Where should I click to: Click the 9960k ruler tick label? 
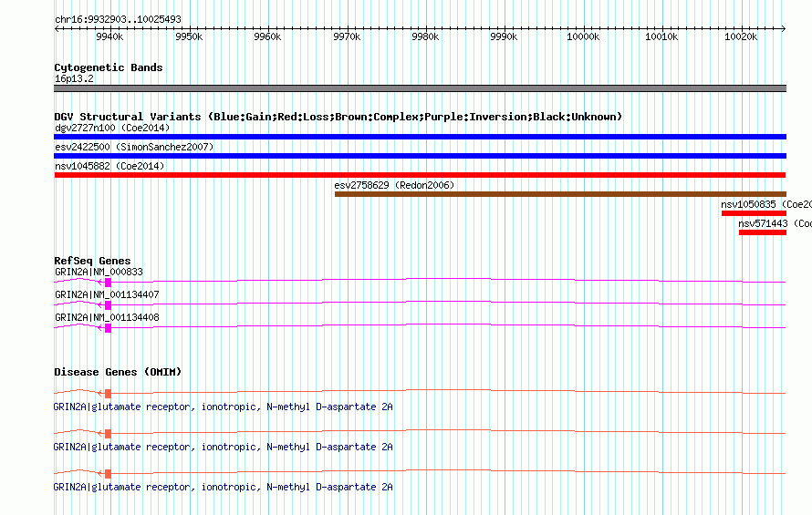coord(267,36)
